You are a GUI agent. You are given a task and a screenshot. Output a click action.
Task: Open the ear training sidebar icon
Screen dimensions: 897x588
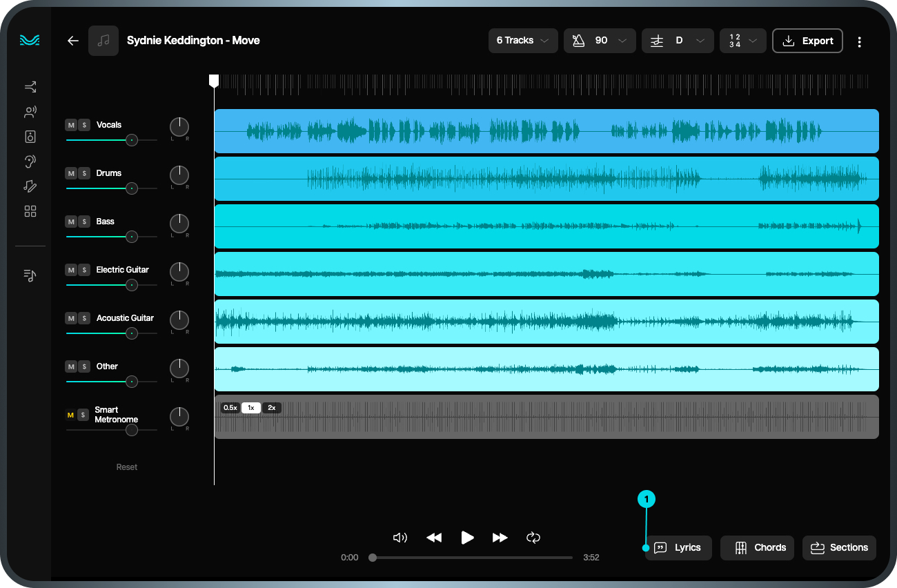click(x=30, y=161)
